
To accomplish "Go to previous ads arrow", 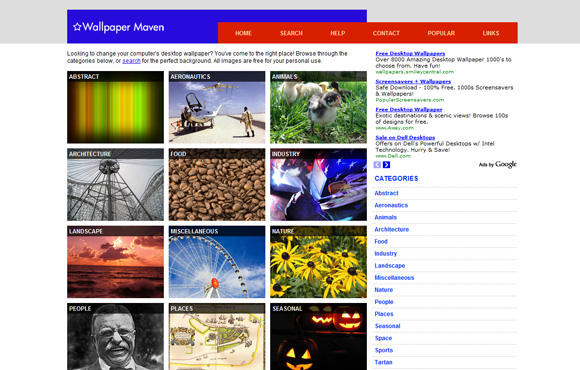I will pyautogui.click(x=377, y=165).
